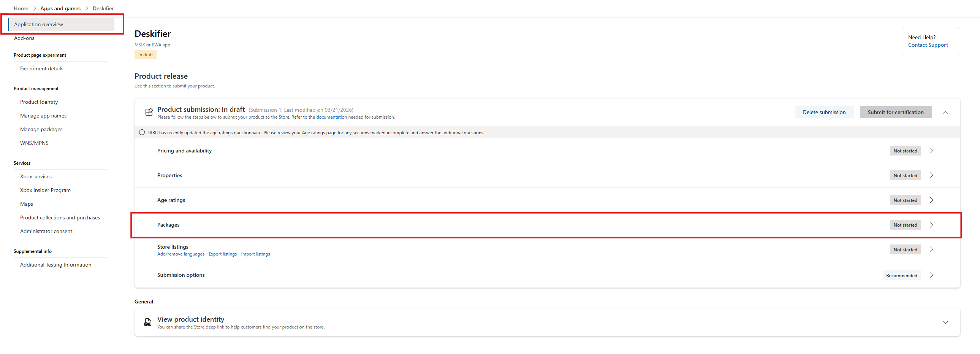Click the Export listings link
The image size is (980, 354).
tap(223, 254)
